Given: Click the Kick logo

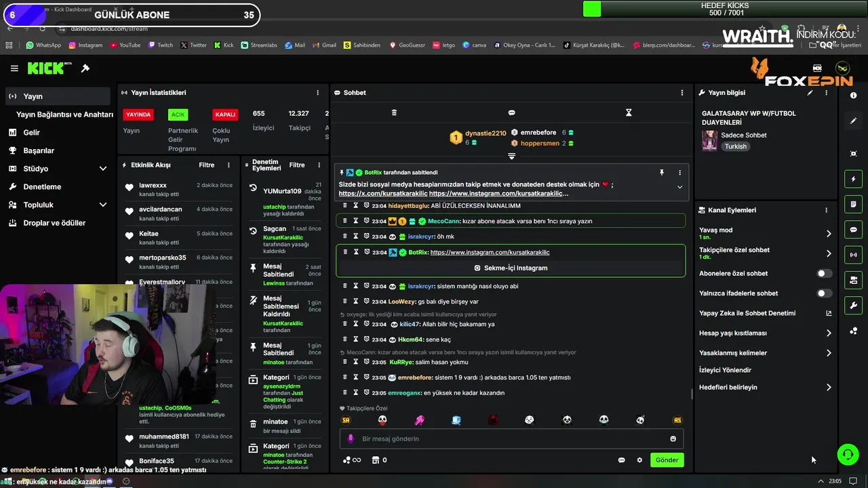Looking at the screenshot, I should tap(50, 68).
